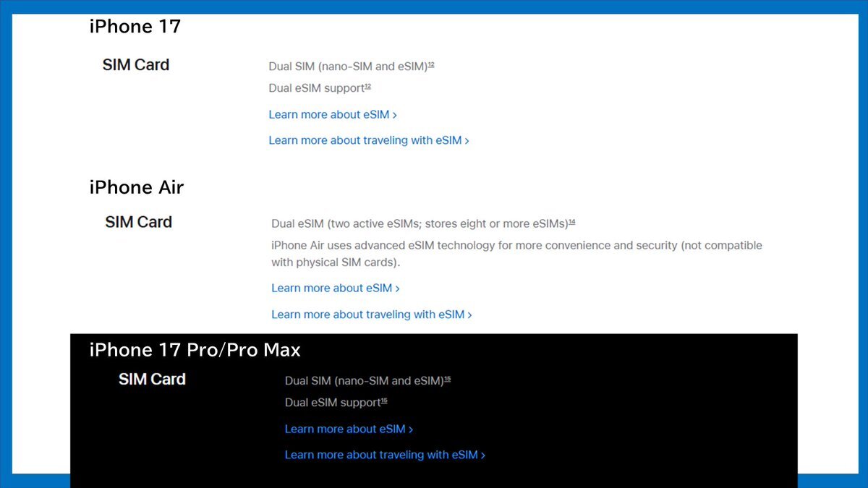Click iPhone Air "Learn more about eSIM" link
868x488 pixels.
coord(335,288)
